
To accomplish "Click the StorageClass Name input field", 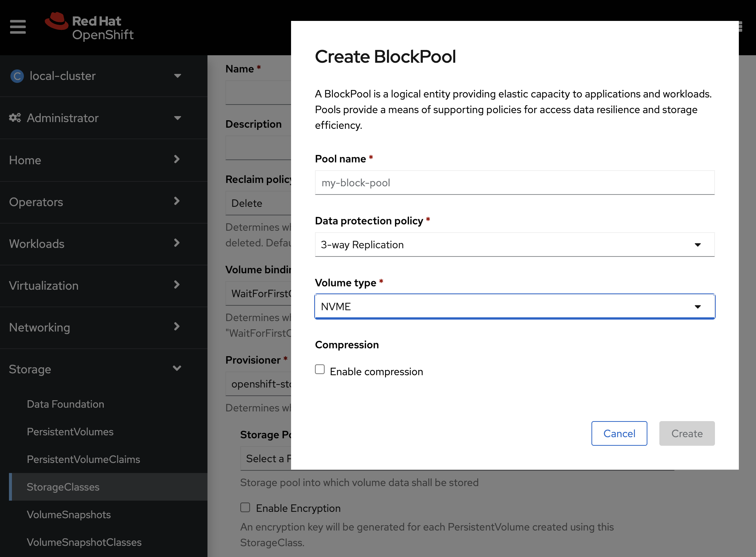I will tap(258, 93).
